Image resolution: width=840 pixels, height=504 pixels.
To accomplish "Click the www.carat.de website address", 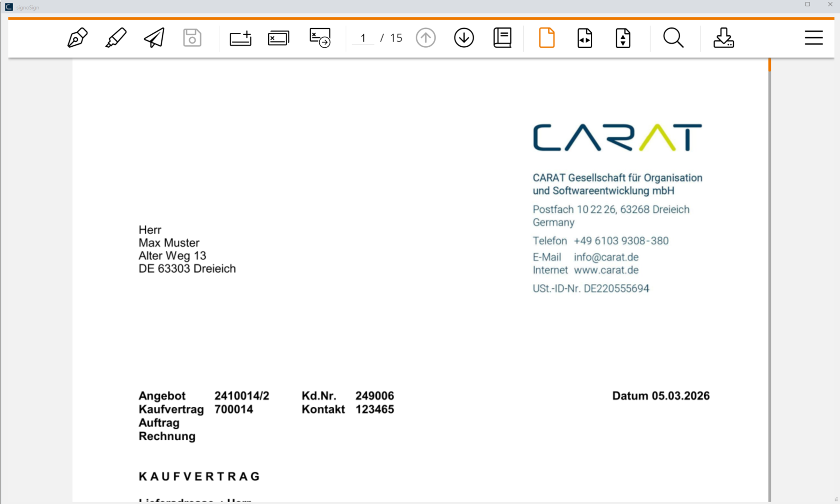I will (x=606, y=270).
